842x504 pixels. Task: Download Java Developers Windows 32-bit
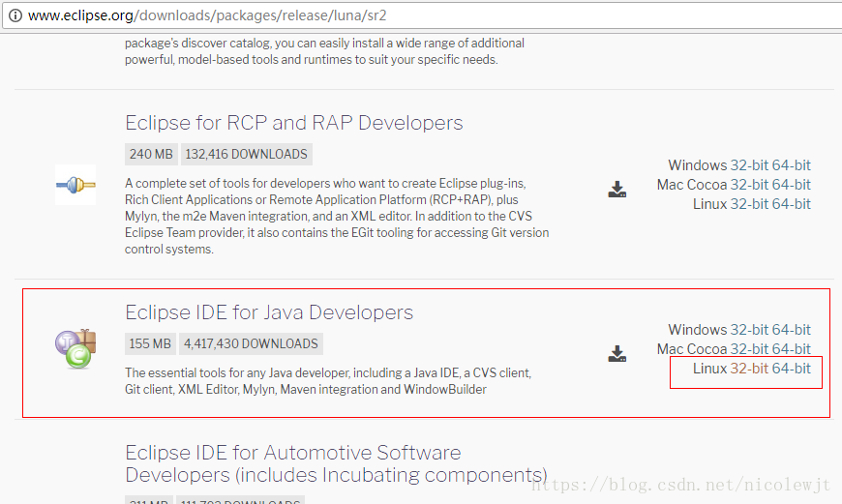click(x=749, y=330)
